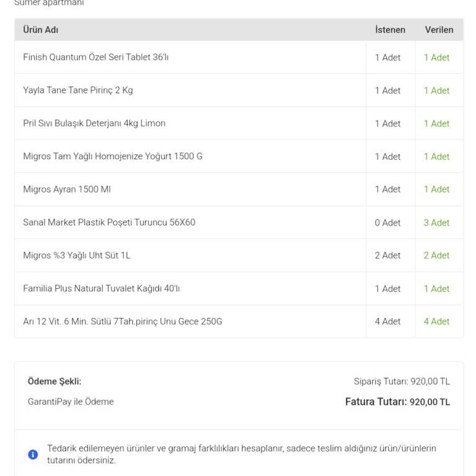Click the Ödeme Şekli label
This screenshot has height=476, width=476.
click(55, 381)
